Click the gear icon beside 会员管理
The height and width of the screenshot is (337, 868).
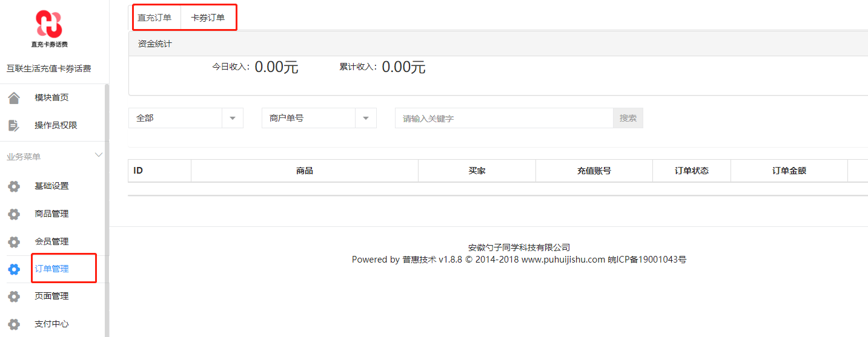(x=14, y=242)
